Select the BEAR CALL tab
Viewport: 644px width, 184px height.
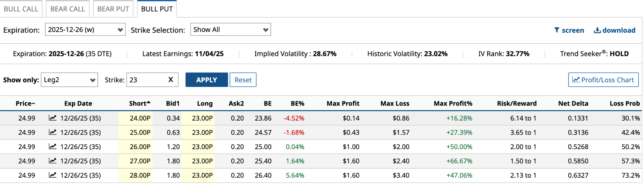(68, 9)
